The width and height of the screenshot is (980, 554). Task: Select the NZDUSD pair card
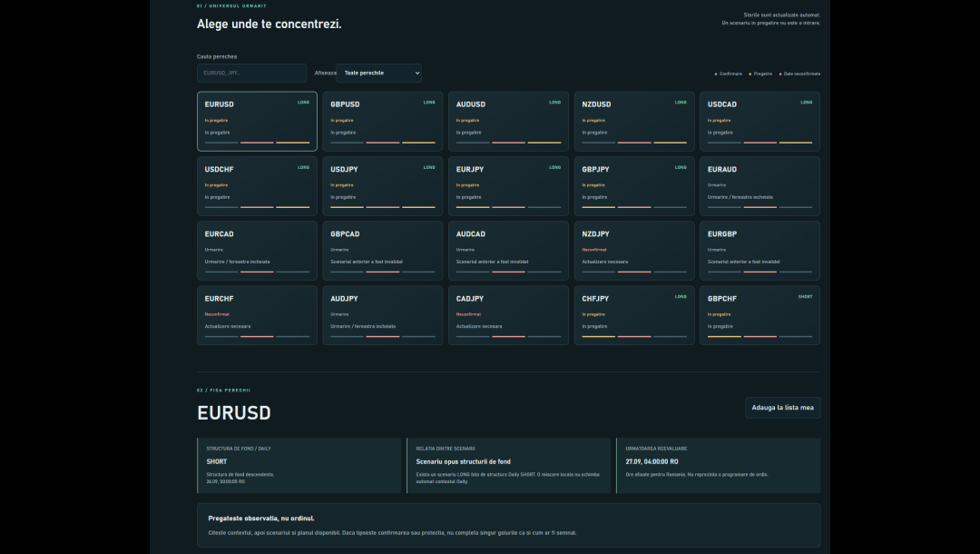[634, 122]
